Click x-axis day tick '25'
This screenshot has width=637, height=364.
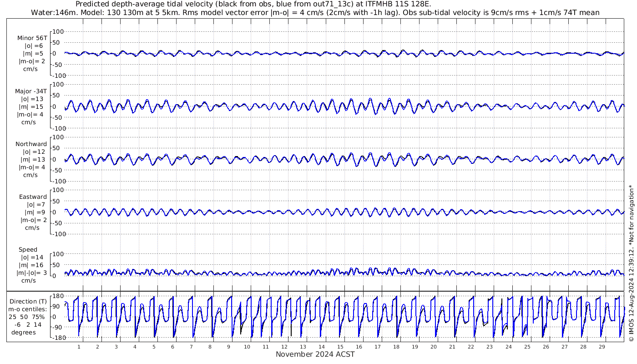(x=527, y=347)
